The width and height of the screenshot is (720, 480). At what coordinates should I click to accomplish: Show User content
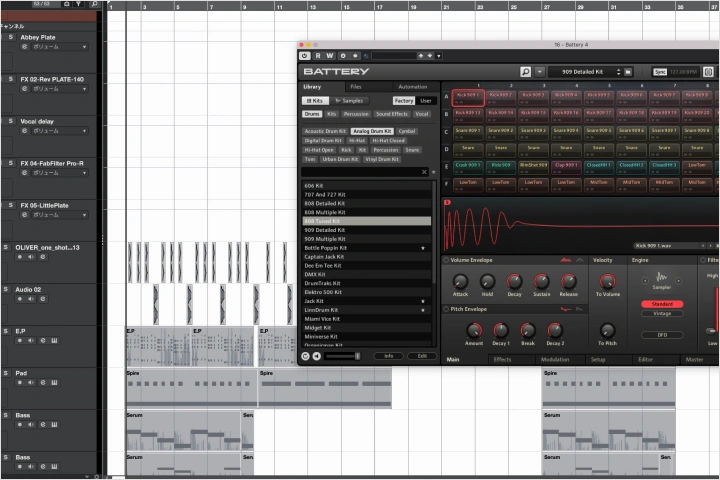click(x=426, y=101)
